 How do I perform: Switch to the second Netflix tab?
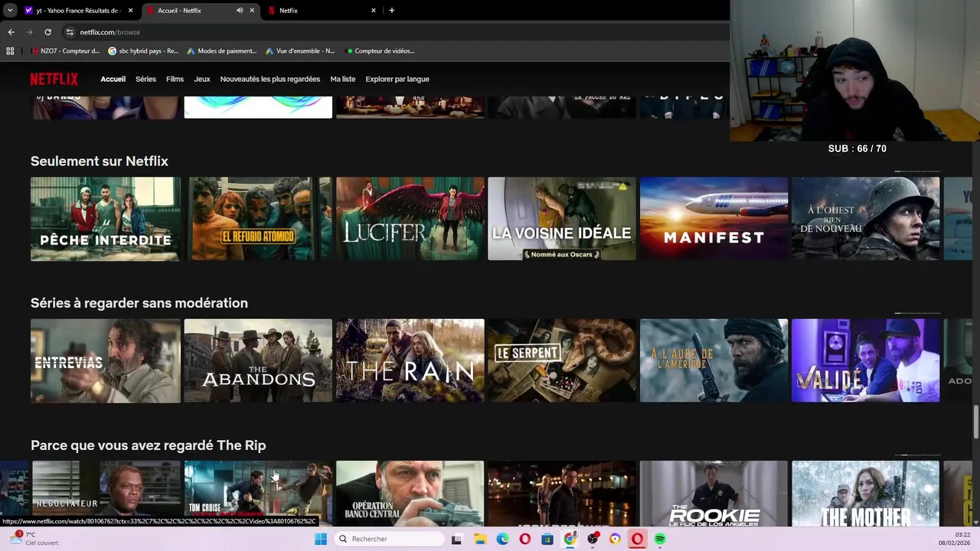tap(322, 11)
